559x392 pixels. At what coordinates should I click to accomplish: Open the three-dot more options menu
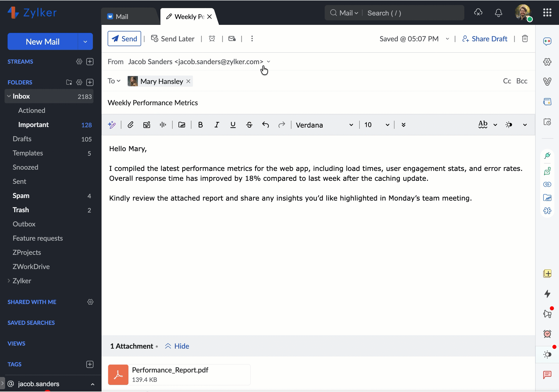tap(252, 39)
